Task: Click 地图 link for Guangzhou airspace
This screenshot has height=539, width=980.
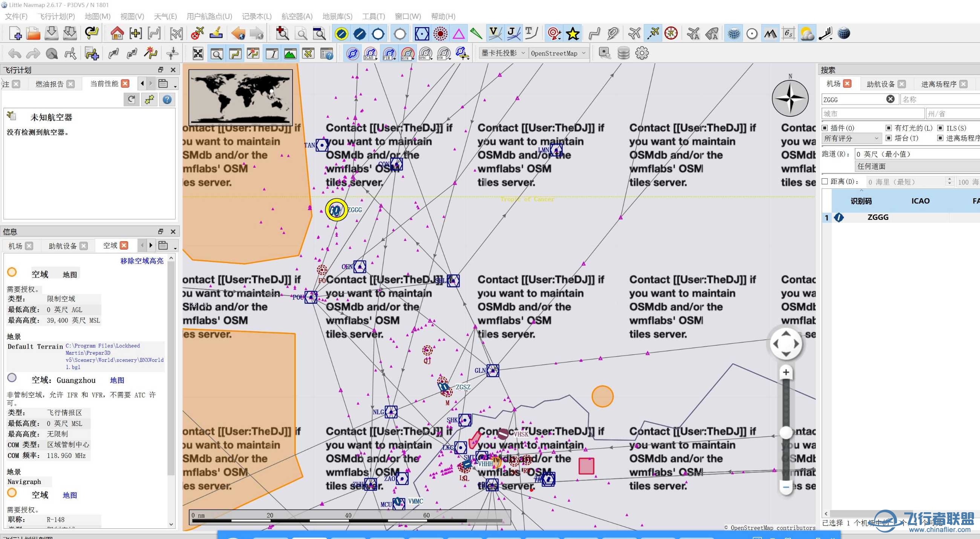Action: 117,380
